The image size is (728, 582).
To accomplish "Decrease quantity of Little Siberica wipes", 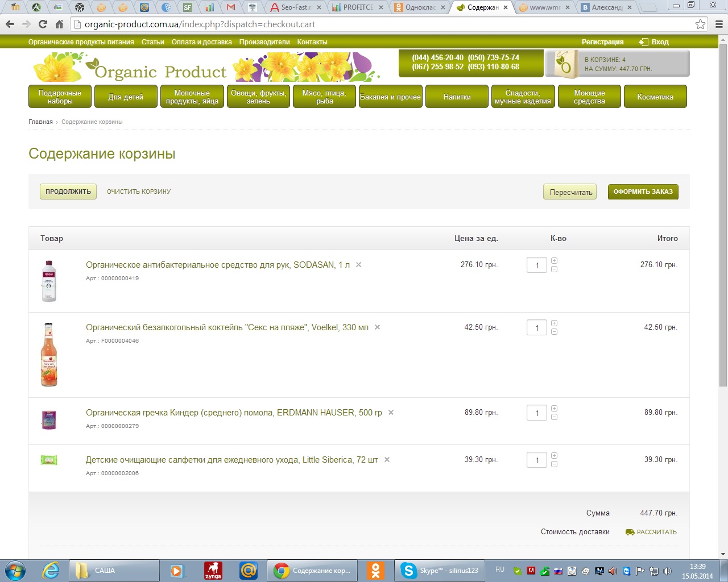I will tap(554, 464).
